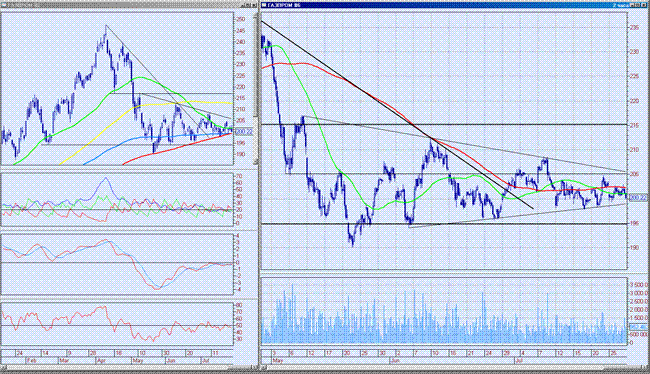
Task: Close the ГАЗПРОМ chart window
Action: [x=644, y=5]
